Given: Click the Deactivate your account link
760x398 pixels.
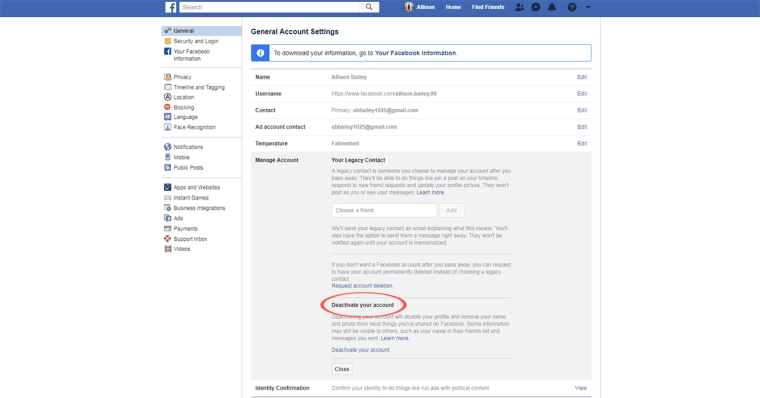Looking at the screenshot, I should click(x=361, y=350).
